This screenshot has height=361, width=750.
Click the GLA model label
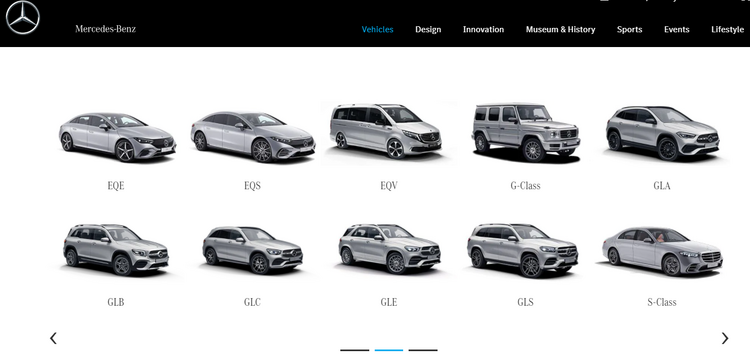662,186
